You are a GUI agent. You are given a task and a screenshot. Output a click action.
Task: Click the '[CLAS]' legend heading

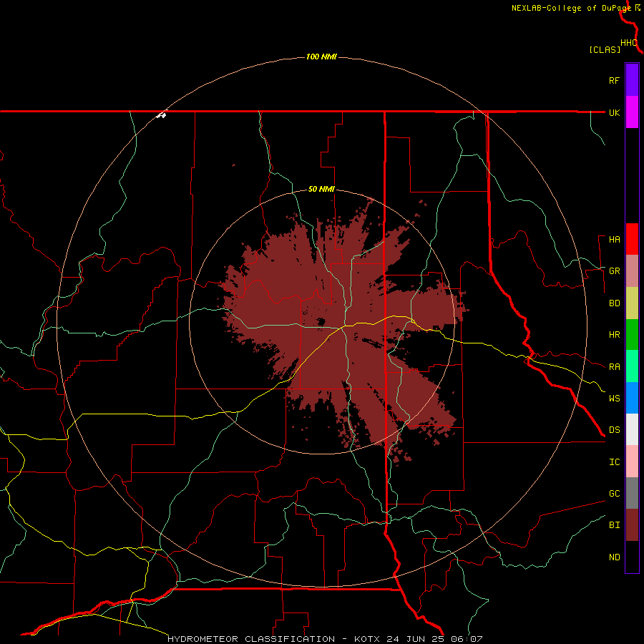coord(605,49)
